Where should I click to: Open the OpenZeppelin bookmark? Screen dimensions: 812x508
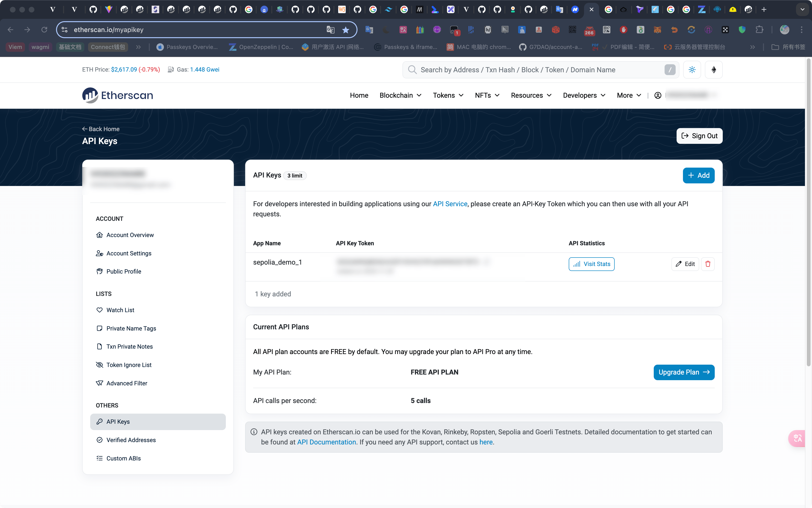(261, 47)
